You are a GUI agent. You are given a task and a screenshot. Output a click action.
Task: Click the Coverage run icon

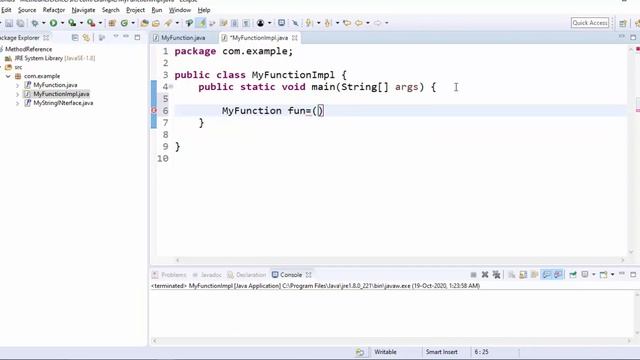tap(72, 23)
